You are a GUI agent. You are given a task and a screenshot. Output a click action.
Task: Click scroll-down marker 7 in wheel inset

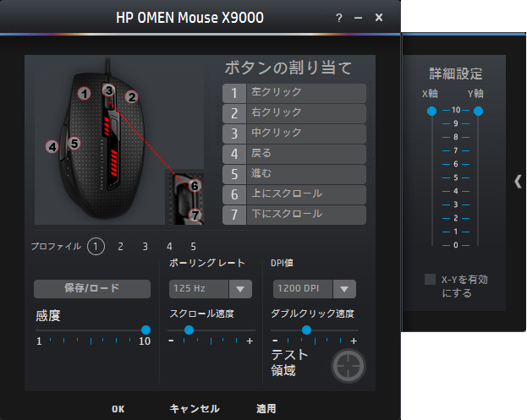click(x=195, y=215)
